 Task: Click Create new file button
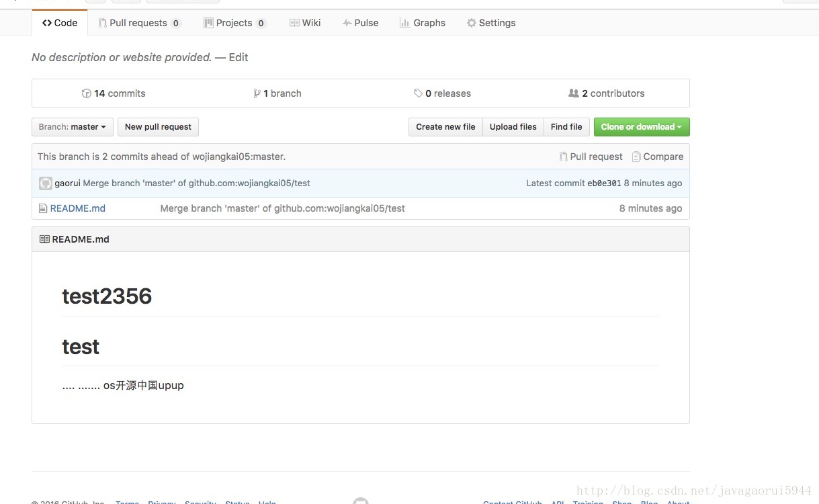pyautogui.click(x=445, y=127)
